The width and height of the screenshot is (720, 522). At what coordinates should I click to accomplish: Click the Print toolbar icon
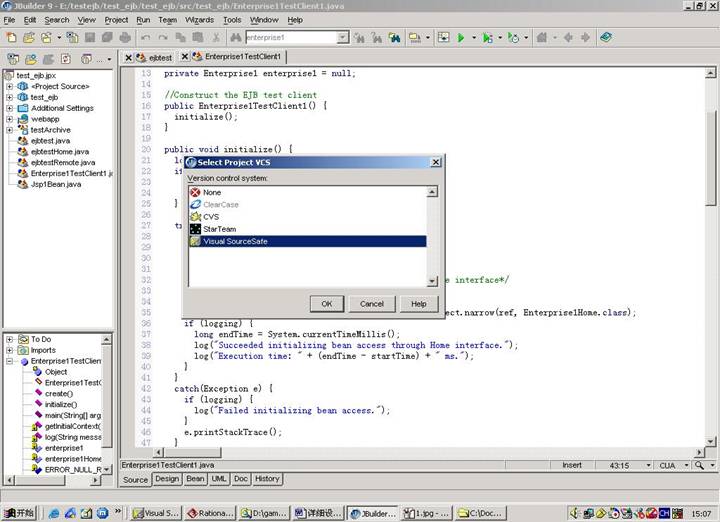(x=125, y=38)
